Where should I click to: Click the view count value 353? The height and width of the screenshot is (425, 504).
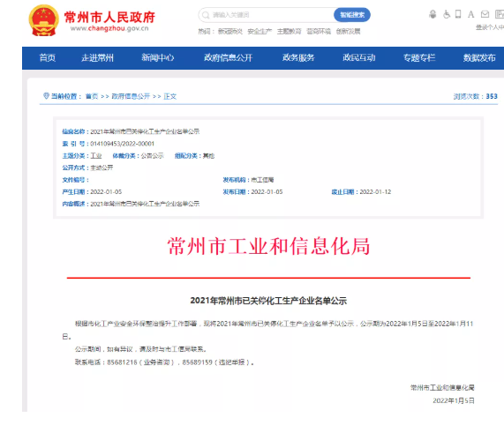pos(492,96)
